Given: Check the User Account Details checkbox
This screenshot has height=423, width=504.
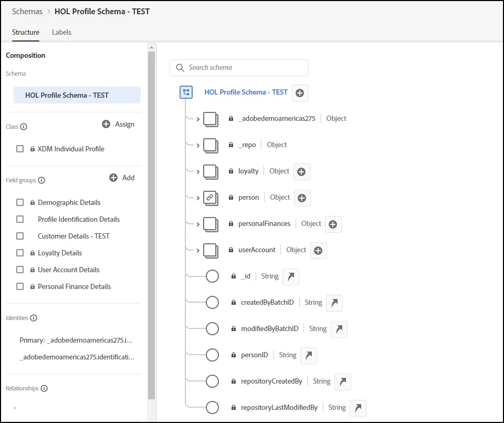Looking at the screenshot, I should coord(20,270).
